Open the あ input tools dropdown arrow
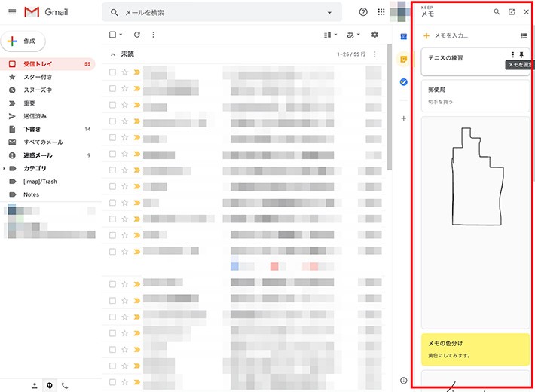 click(x=359, y=35)
